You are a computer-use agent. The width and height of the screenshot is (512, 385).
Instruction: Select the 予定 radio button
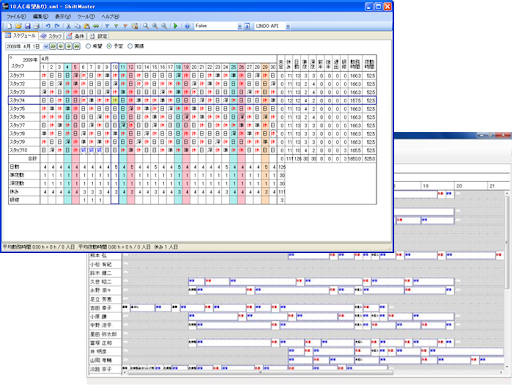(109, 46)
